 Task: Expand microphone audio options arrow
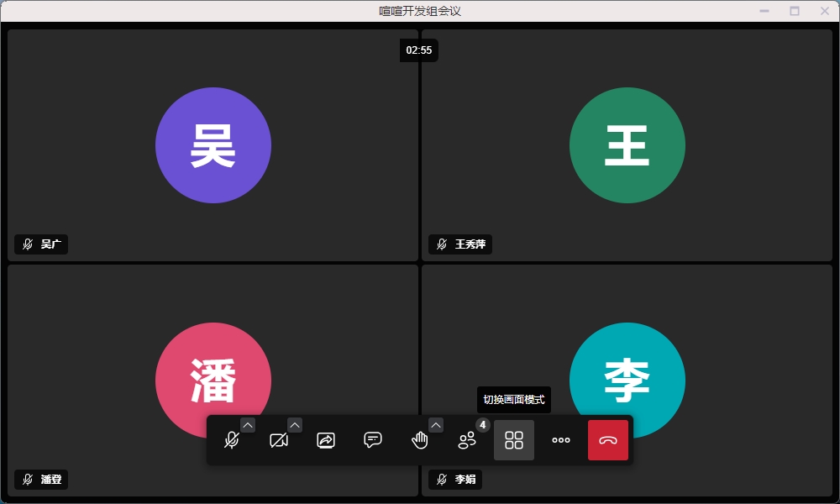click(x=248, y=425)
